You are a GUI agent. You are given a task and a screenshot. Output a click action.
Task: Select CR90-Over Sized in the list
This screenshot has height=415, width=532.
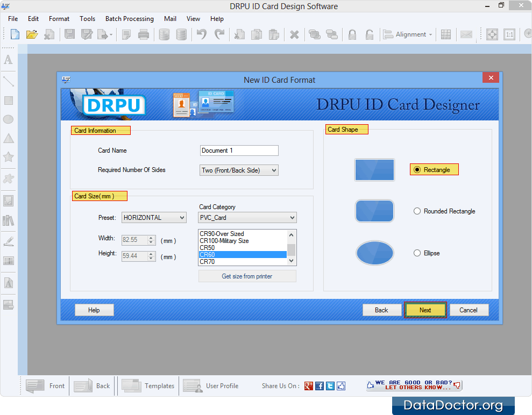tap(243, 234)
